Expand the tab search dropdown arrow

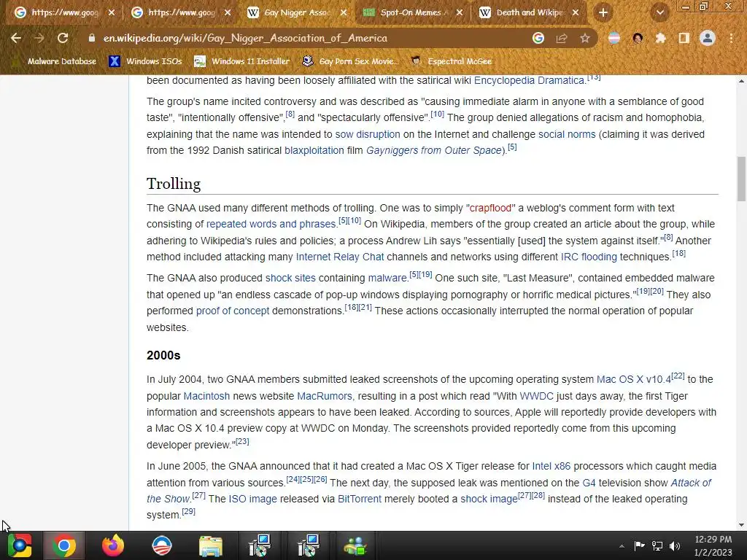[659, 13]
